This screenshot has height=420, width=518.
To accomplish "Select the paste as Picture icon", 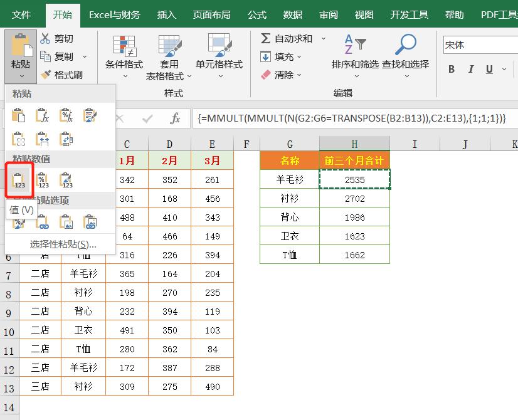I will point(67,223).
